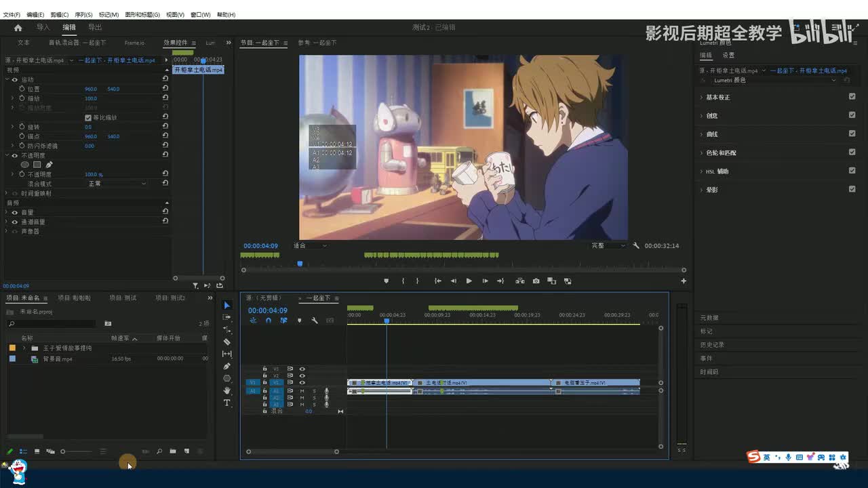Open the 历史记录 panel
868x488 pixels.
pos(712,345)
